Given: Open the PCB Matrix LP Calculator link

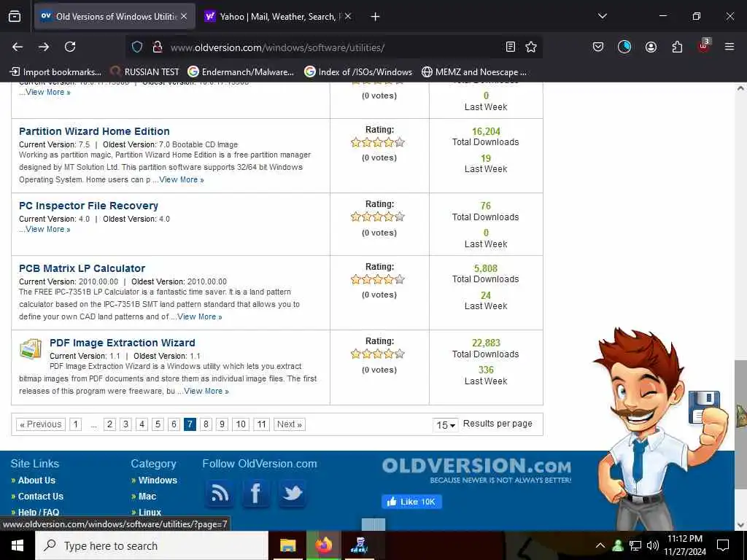Looking at the screenshot, I should pyautogui.click(x=82, y=268).
